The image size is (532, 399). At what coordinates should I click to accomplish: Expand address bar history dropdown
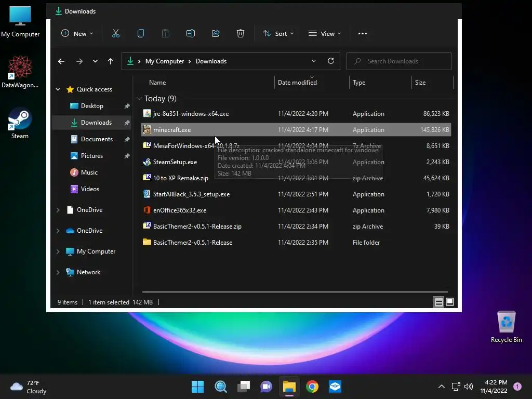coord(313,61)
